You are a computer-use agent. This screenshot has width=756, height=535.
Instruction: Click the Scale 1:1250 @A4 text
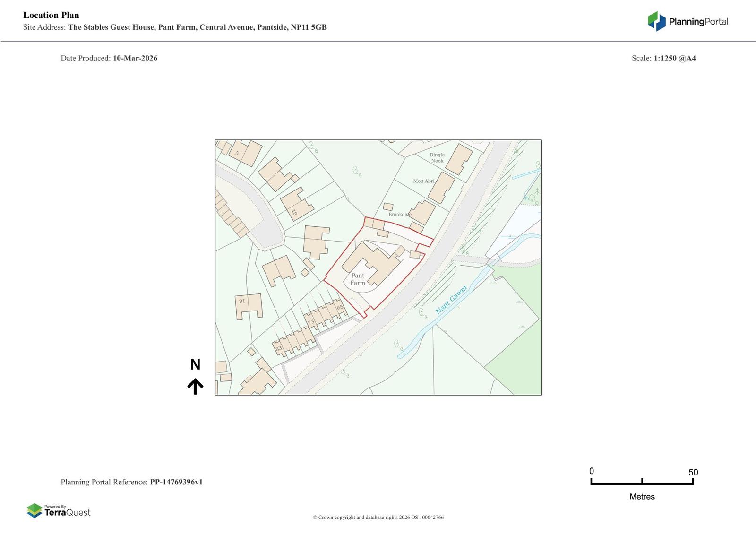click(x=663, y=59)
